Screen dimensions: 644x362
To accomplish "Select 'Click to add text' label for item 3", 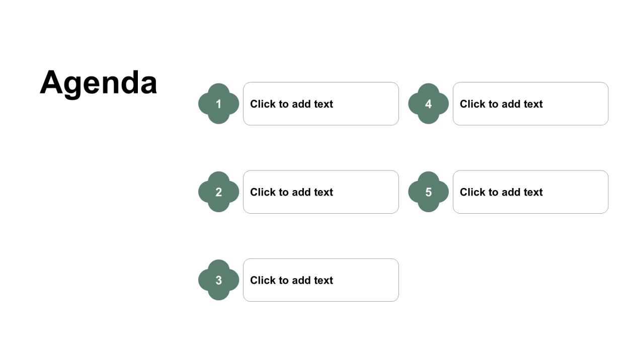I will [291, 281].
